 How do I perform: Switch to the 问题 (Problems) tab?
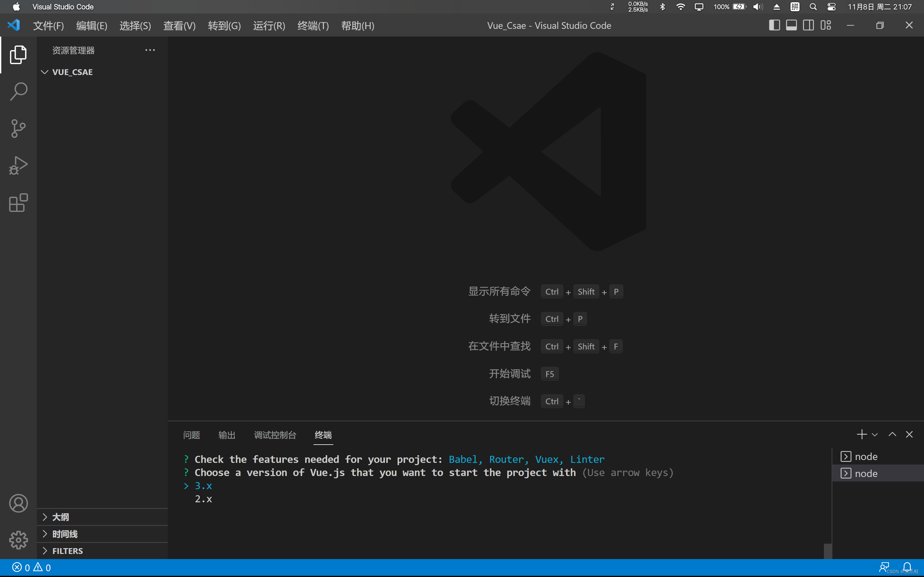pos(192,435)
